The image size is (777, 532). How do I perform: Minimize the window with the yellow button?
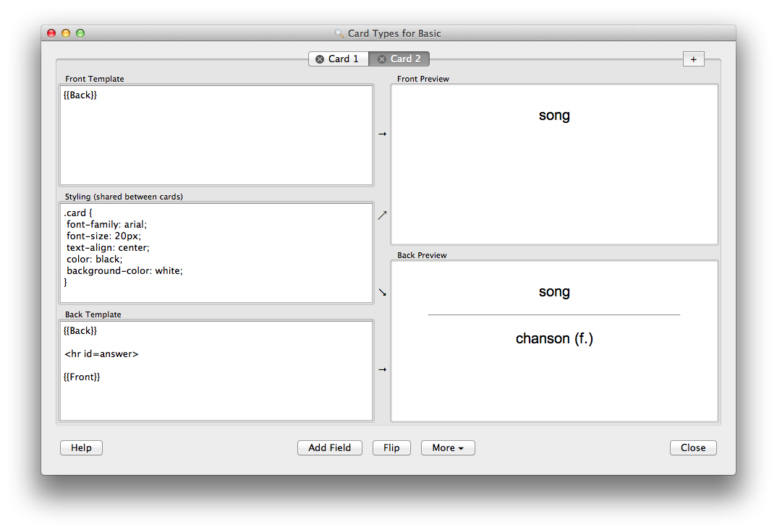66,33
